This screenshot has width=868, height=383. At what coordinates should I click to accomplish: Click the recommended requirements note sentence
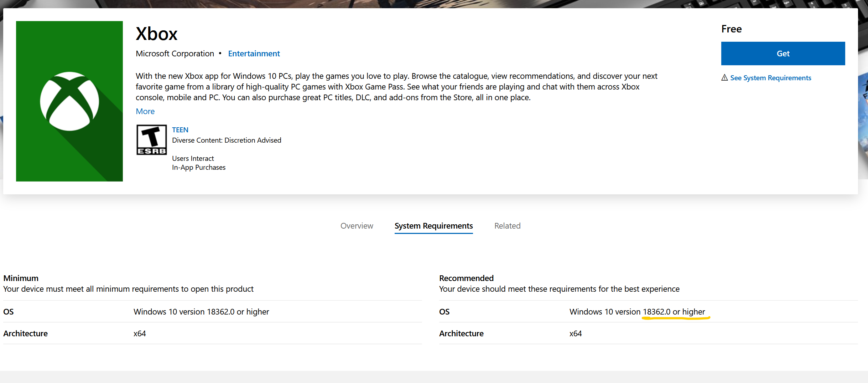559,289
